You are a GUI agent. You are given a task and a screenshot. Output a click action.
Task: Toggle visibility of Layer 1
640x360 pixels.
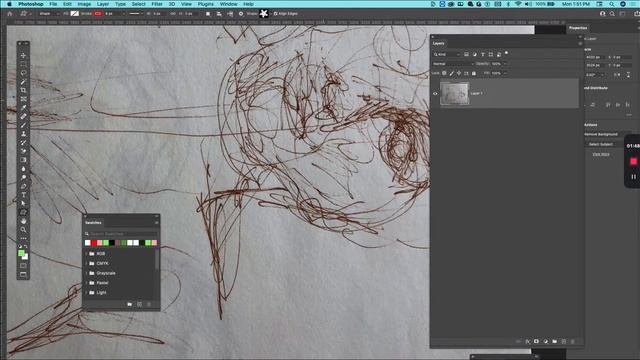coord(435,93)
